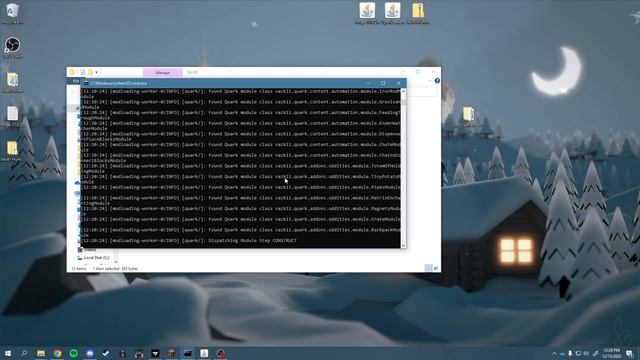Screen dimensions: 640x360
Task: Open Explorer quick access toolbar dropdown
Action: (97, 72)
